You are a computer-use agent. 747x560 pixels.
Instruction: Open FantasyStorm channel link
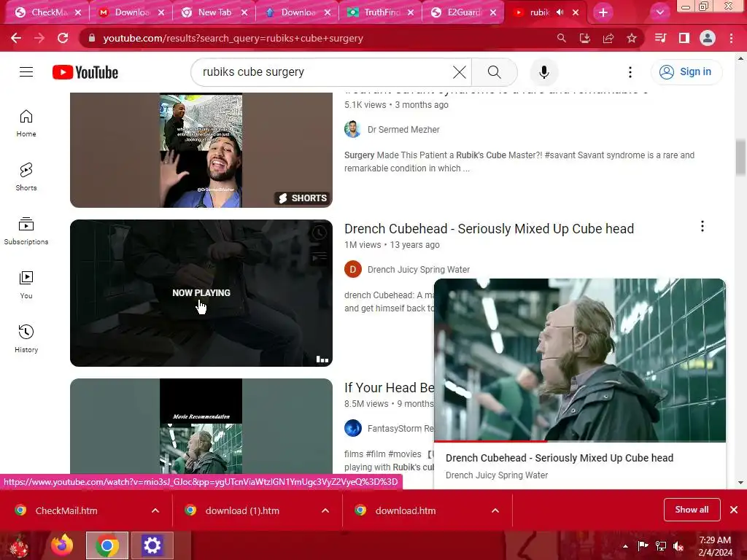(x=400, y=429)
